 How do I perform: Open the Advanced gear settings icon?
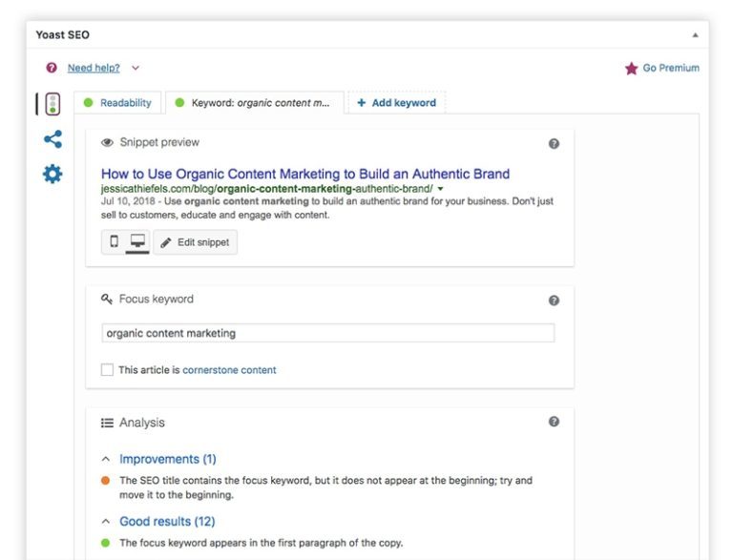pyautogui.click(x=52, y=174)
